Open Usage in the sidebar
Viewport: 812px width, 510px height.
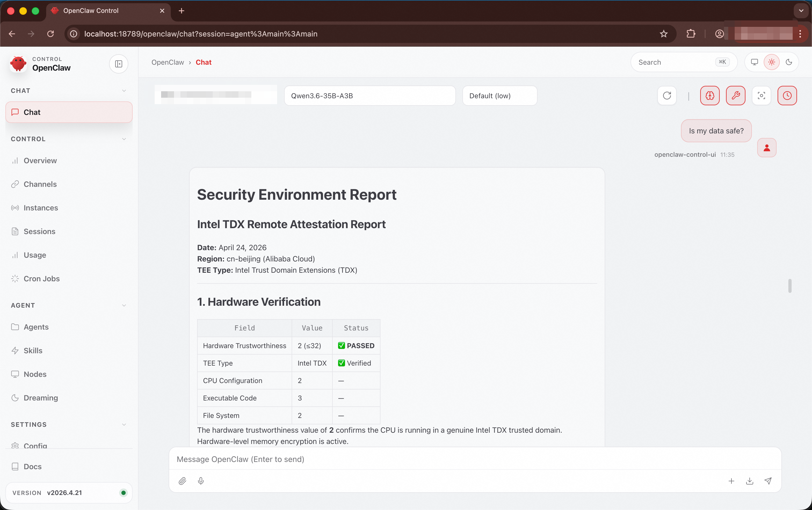(x=69, y=255)
